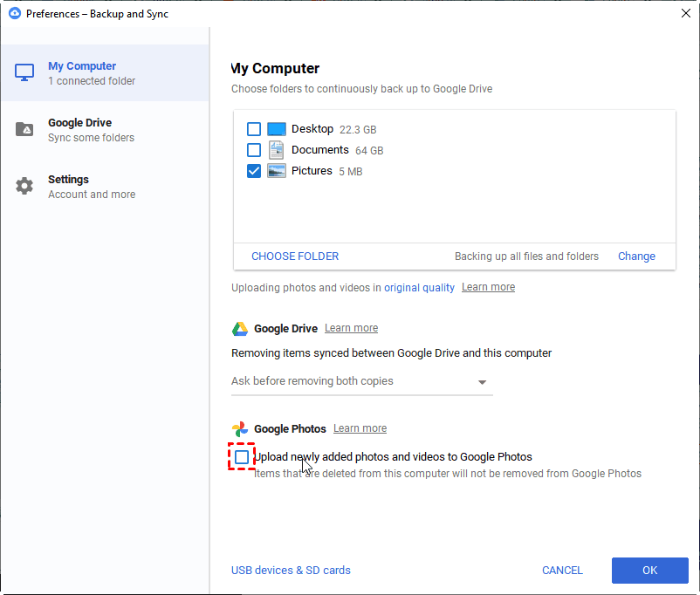Click the Google Photos pinwheel logo

point(240,429)
